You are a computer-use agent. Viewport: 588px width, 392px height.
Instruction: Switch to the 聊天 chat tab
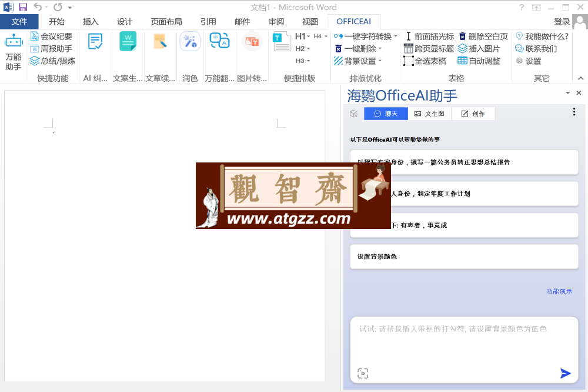[386, 114]
